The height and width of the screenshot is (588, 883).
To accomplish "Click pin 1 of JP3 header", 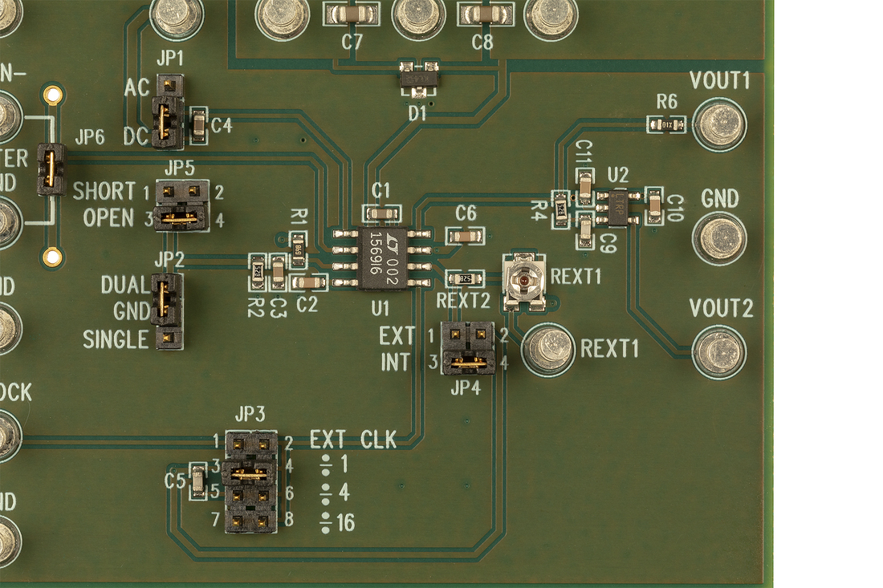I will point(237,444).
